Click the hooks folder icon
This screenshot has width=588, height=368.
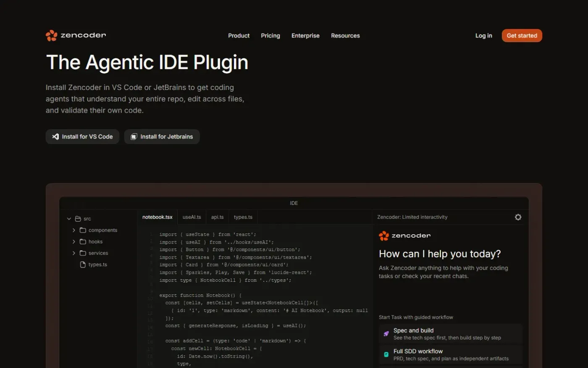[83, 241]
